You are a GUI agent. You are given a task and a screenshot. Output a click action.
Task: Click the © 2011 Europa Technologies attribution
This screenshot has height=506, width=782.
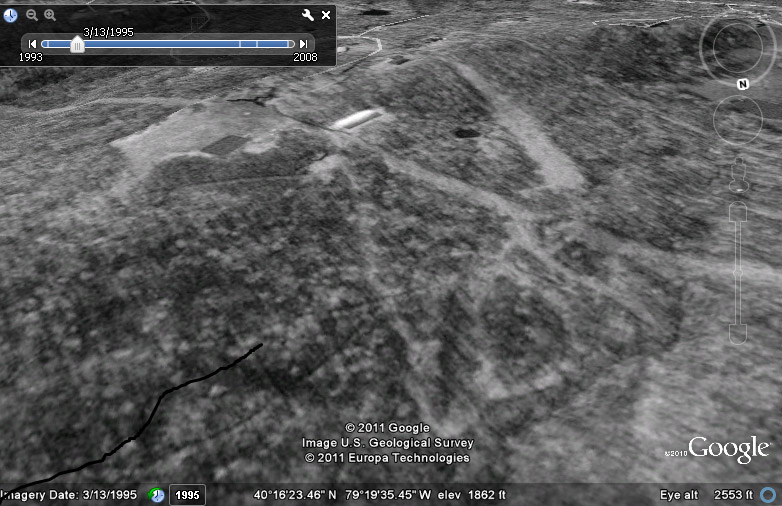[x=387, y=458]
